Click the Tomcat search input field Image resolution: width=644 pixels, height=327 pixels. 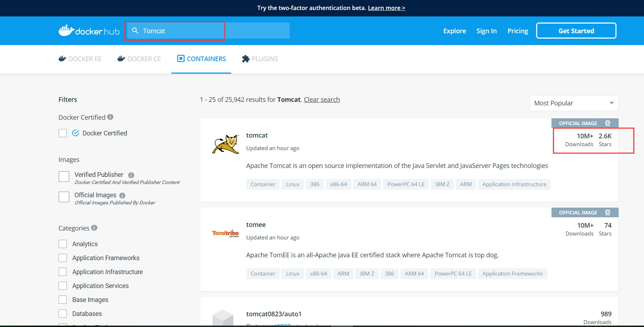click(x=208, y=31)
